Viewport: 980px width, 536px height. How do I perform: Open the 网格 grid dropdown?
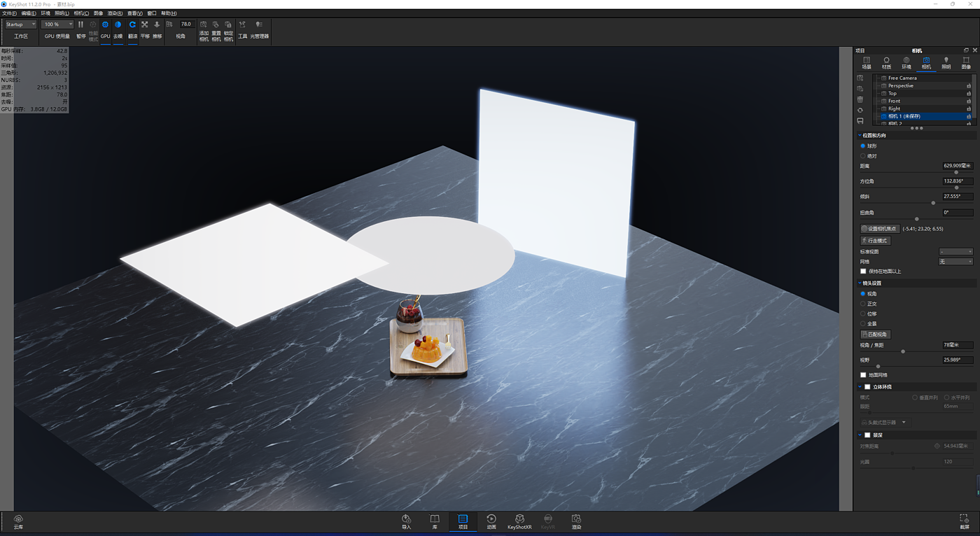point(955,262)
